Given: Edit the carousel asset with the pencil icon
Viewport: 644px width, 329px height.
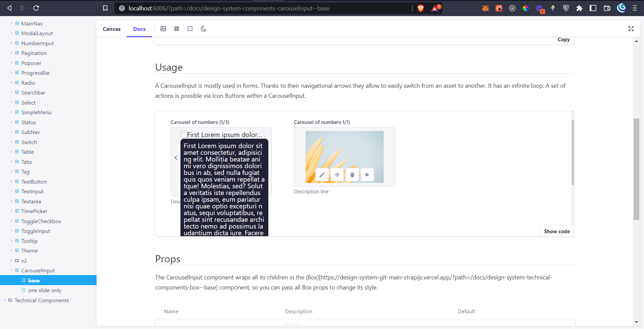Looking at the screenshot, I should click(322, 175).
